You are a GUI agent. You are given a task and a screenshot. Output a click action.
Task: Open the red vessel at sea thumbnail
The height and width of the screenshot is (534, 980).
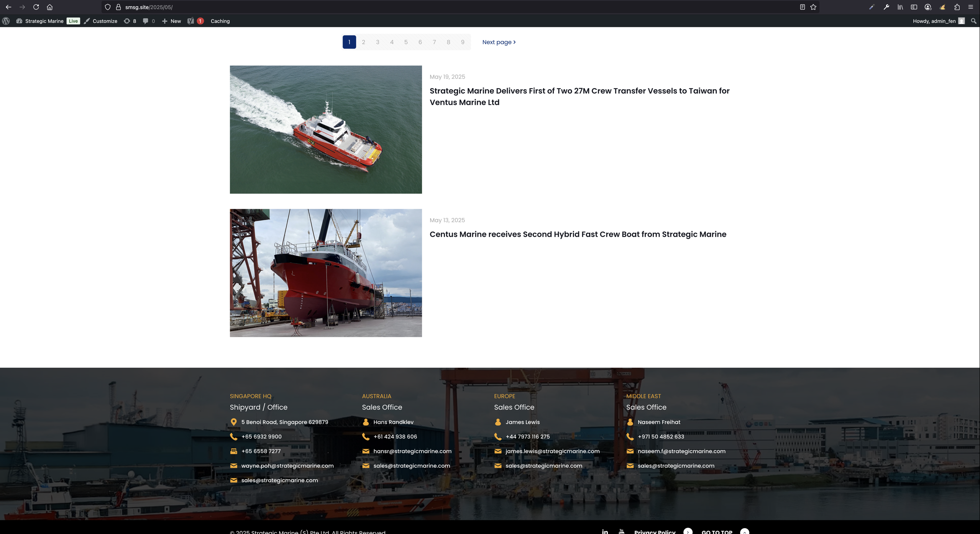click(x=326, y=129)
